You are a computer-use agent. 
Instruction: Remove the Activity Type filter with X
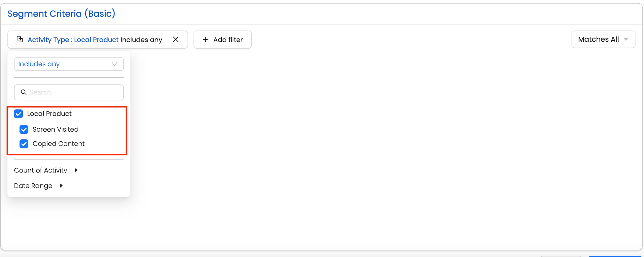click(x=176, y=39)
